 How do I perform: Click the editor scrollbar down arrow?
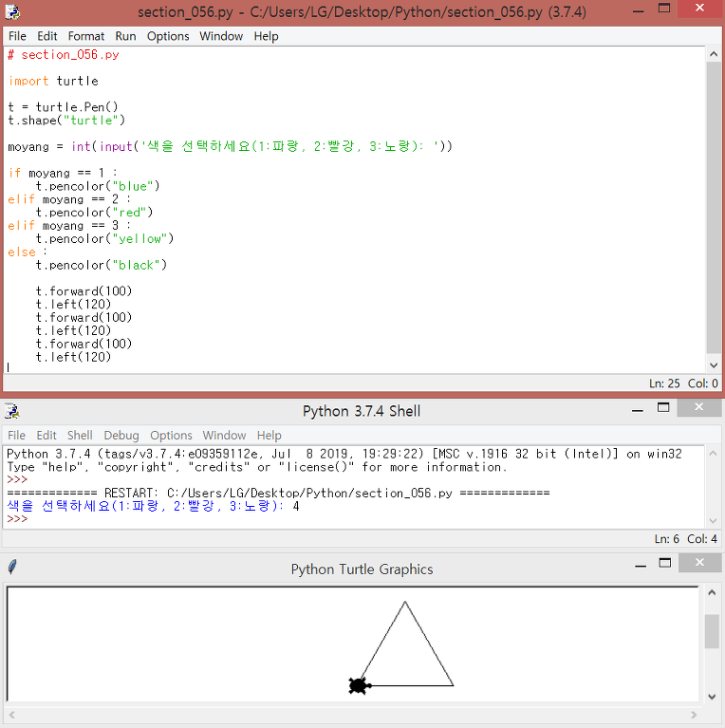click(x=714, y=365)
